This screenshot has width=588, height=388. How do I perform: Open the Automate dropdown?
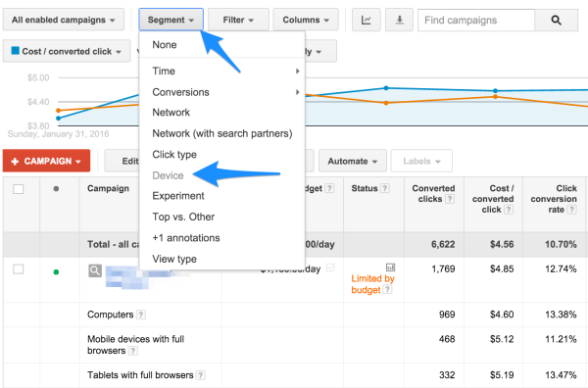353,162
